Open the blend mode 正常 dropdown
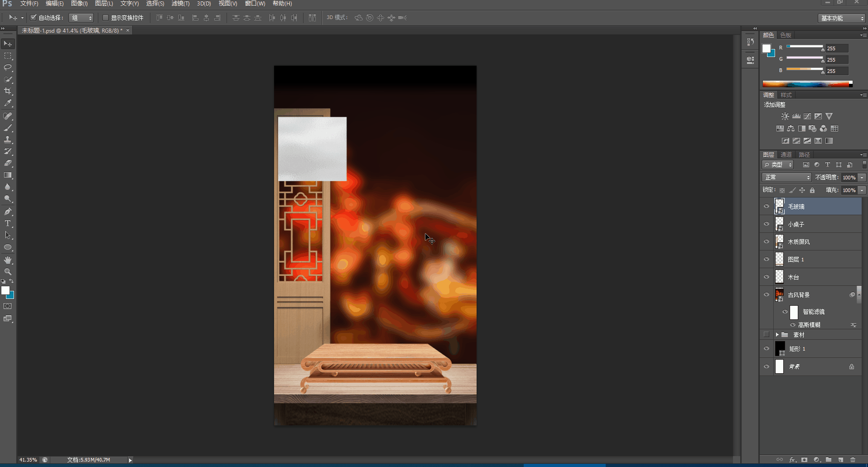This screenshot has width=868, height=467. click(x=786, y=178)
